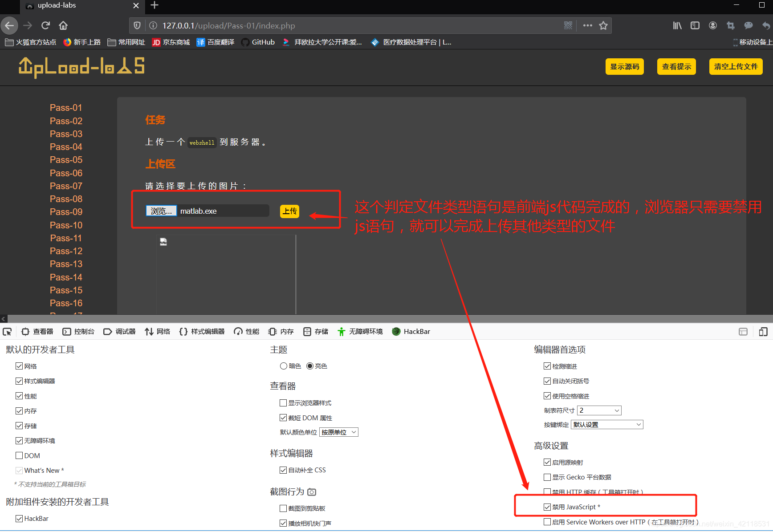This screenshot has height=532, width=773.
Task: Open the 按键绑定 dropdown set to 默认设置
Action: [606, 424]
